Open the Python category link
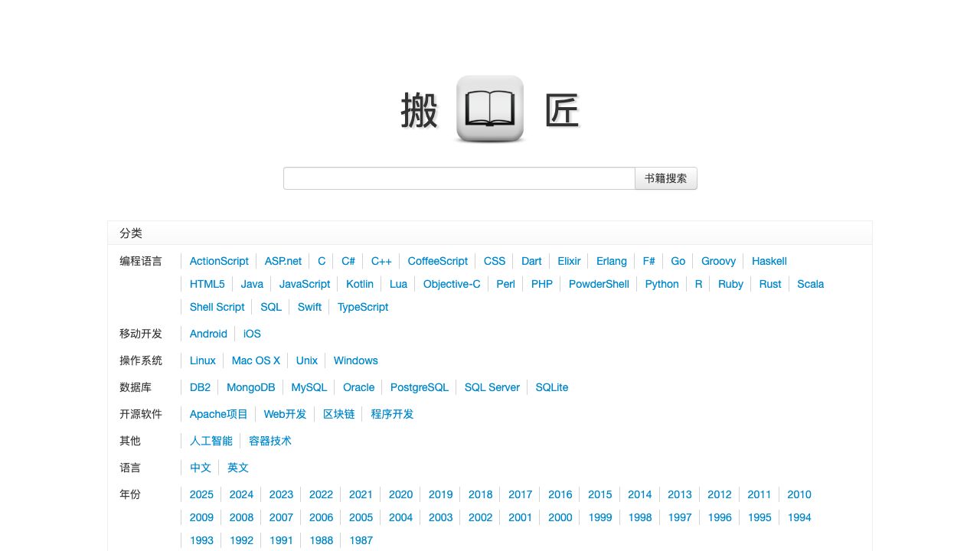Screen dimensions: 980x551 click(x=661, y=284)
